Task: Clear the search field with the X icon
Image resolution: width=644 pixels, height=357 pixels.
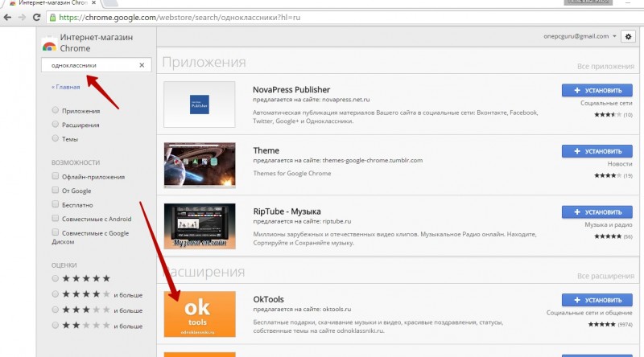Action: tap(142, 65)
